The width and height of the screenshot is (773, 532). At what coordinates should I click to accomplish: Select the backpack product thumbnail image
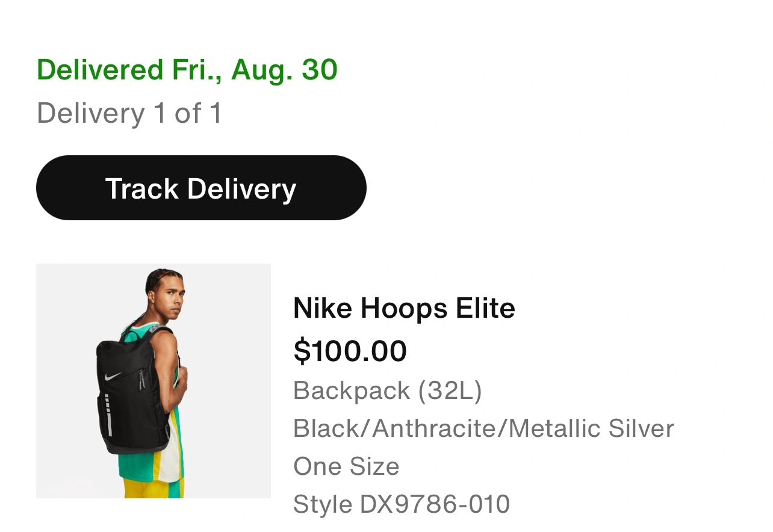coord(154,380)
